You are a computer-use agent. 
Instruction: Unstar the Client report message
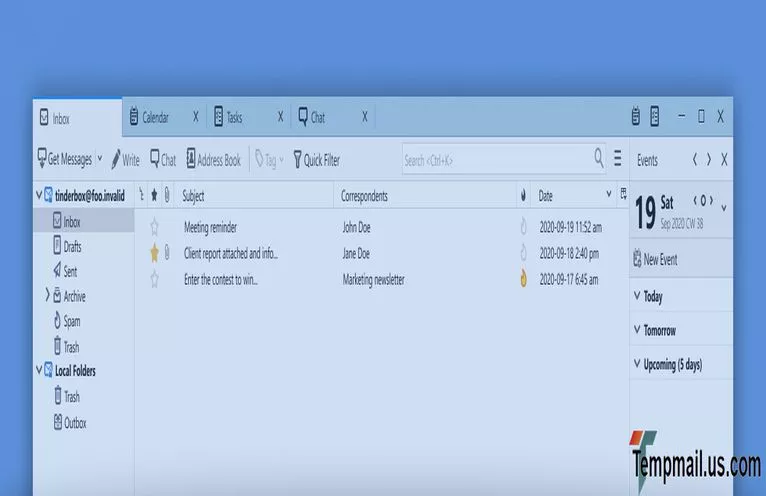[154, 253]
